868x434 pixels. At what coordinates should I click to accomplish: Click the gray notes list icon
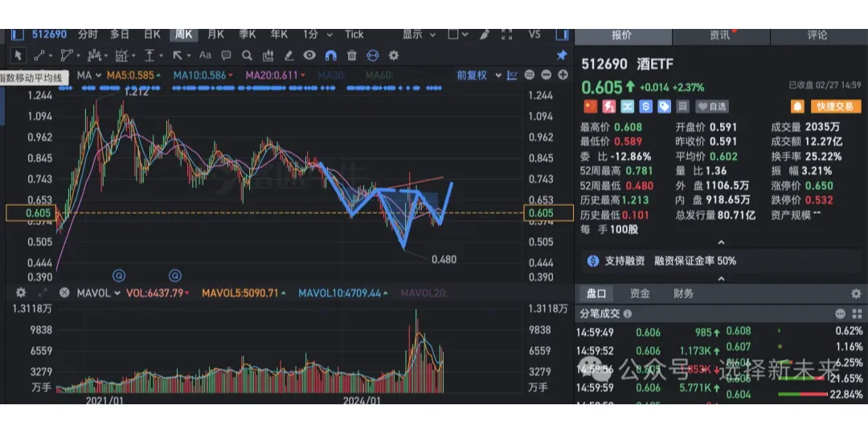pos(683,106)
